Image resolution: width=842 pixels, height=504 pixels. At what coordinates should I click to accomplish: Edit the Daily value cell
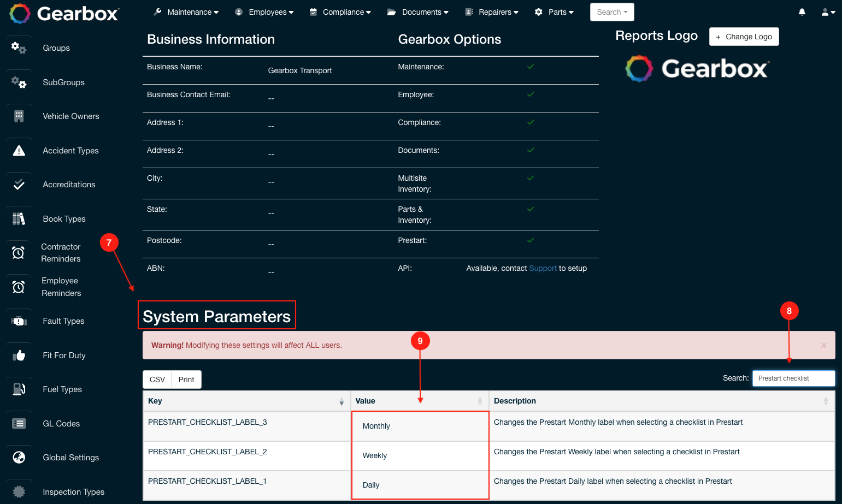(420, 485)
